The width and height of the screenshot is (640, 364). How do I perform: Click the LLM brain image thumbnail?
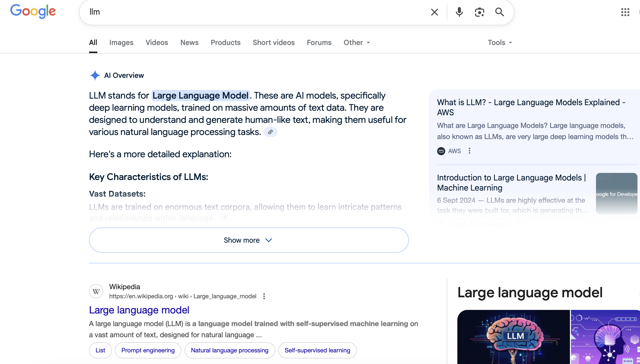513,337
